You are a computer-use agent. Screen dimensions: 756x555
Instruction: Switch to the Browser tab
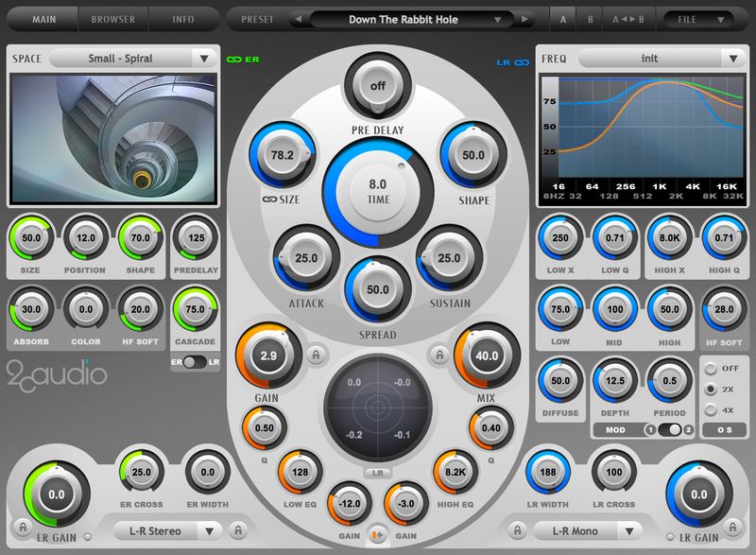[x=113, y=19]
